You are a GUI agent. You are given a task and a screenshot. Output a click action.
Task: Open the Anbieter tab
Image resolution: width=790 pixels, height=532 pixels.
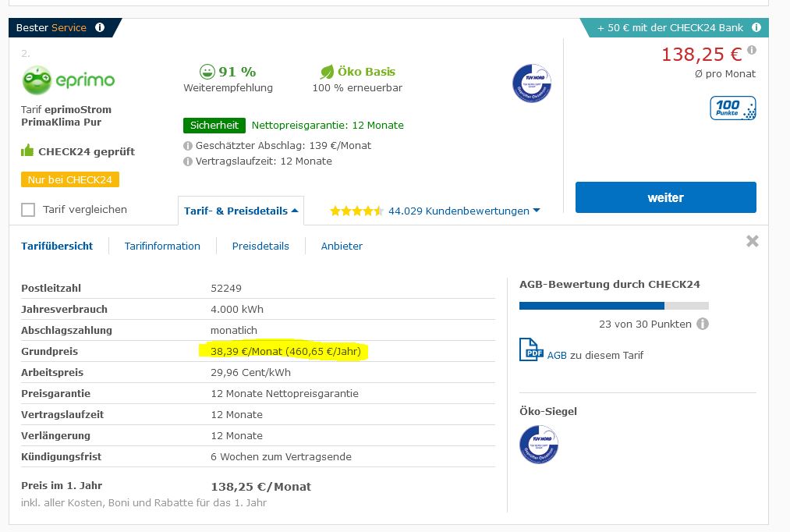click(342, 246)
